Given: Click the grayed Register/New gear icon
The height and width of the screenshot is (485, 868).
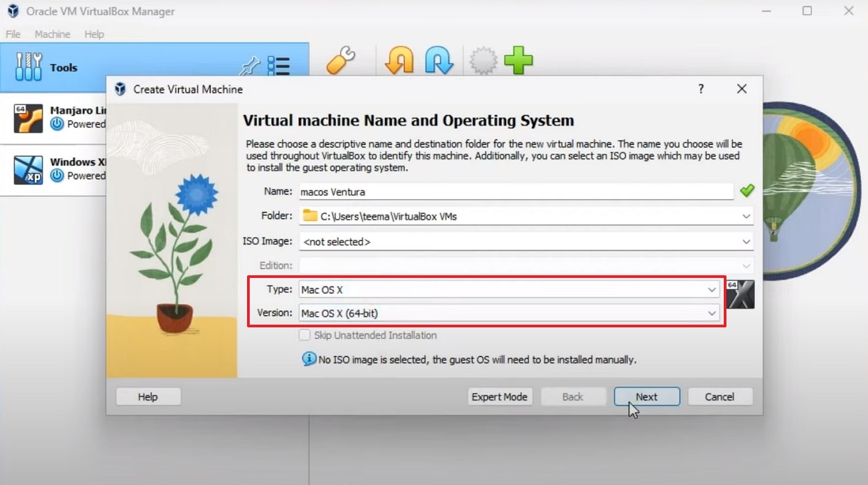Looking at the screenshot, I should (483, 61).
